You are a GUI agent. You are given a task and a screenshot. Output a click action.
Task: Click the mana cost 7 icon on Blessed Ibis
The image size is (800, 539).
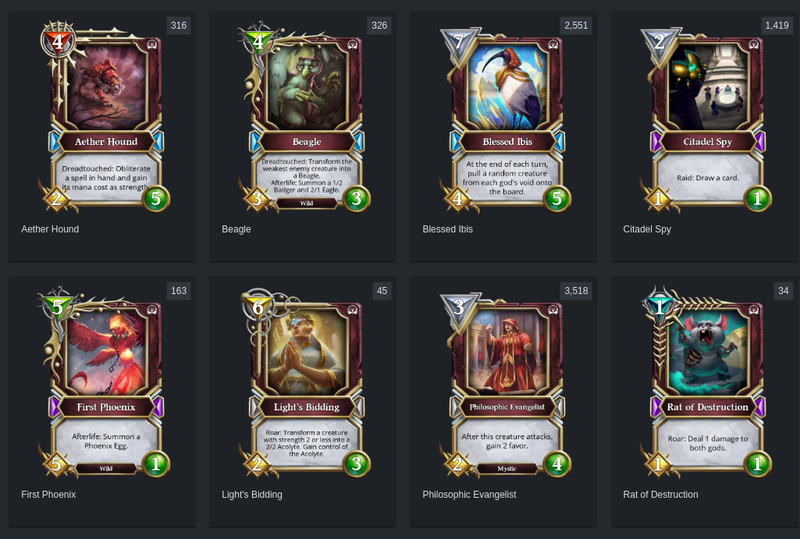[x=459, y=42]
